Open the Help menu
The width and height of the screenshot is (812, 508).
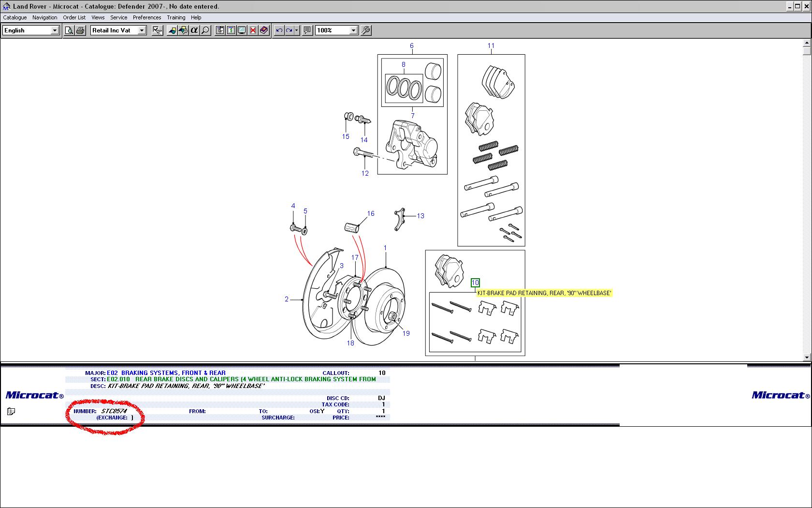196,17
